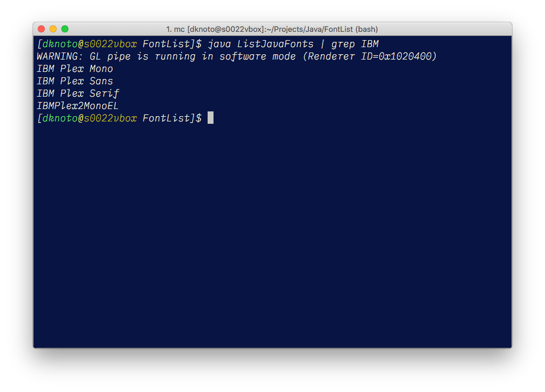This screenshot has width=545, height=392.
Task: Click the 'Renderer ID=0x1020400' text
Action: pos(370,57)
